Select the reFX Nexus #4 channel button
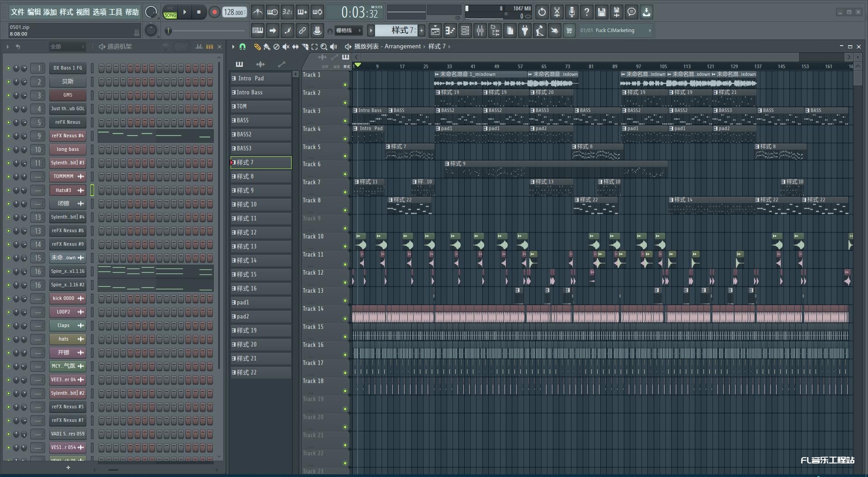Viewport: 868px width, 477px height. point(67,136)
